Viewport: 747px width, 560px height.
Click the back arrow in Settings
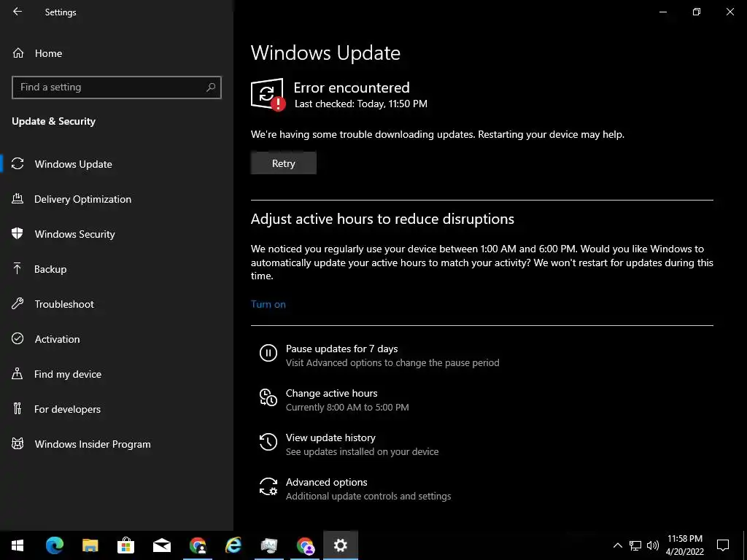tap(18, 12)
